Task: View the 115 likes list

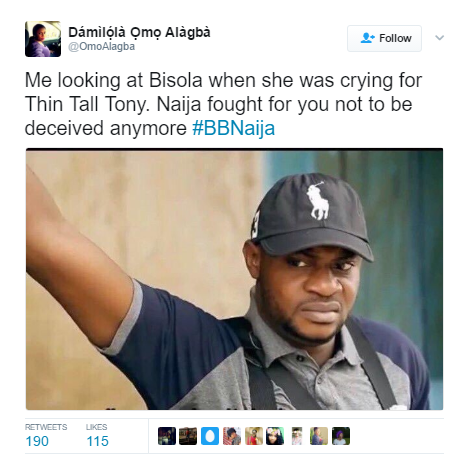Action: (97, 436)
